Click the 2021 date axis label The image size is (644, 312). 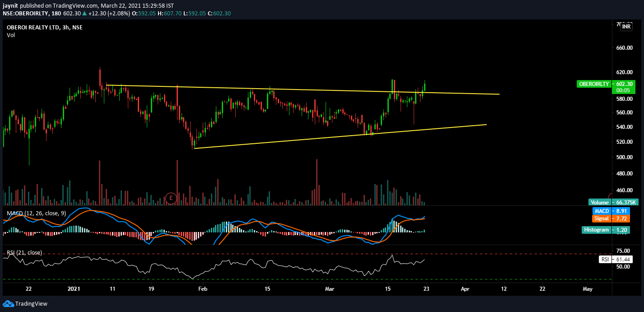(x=74, y=288)
